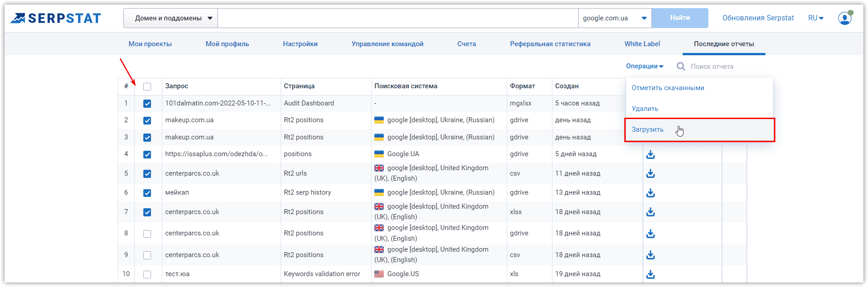Click the Найти search button
The image size is (868, 287).
tap(680, 18)
